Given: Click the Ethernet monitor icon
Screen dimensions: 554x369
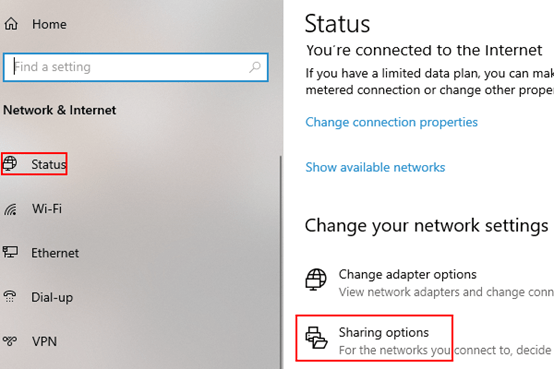Looking at the screenshot, I should pyautogui.click(x=10, y=252).
